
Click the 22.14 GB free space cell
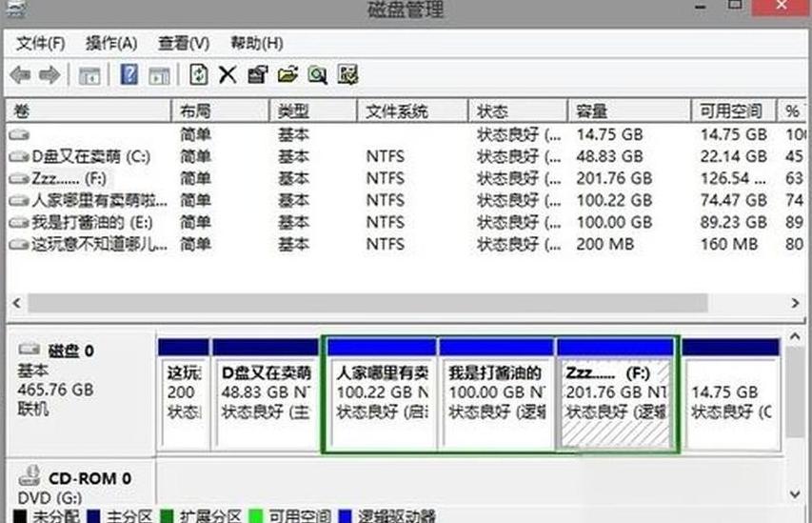[x=733, y=156]
